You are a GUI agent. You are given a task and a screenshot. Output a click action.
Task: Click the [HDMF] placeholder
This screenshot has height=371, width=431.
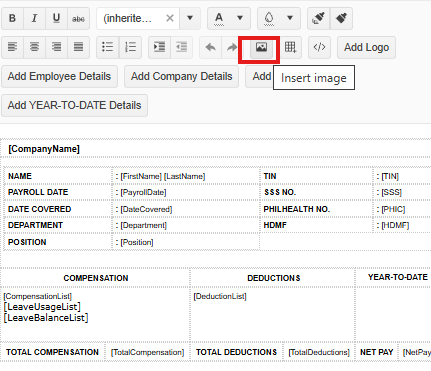(x=395, y=225)
